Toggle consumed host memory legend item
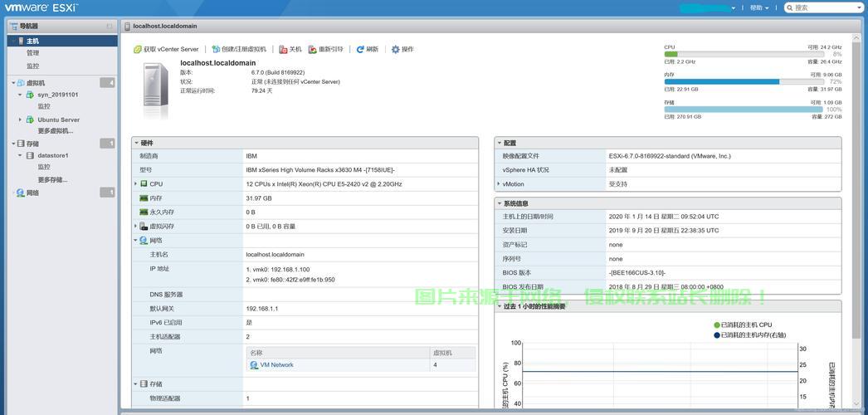This screenshot has height=415, width=868. click(x=749, y=334)
